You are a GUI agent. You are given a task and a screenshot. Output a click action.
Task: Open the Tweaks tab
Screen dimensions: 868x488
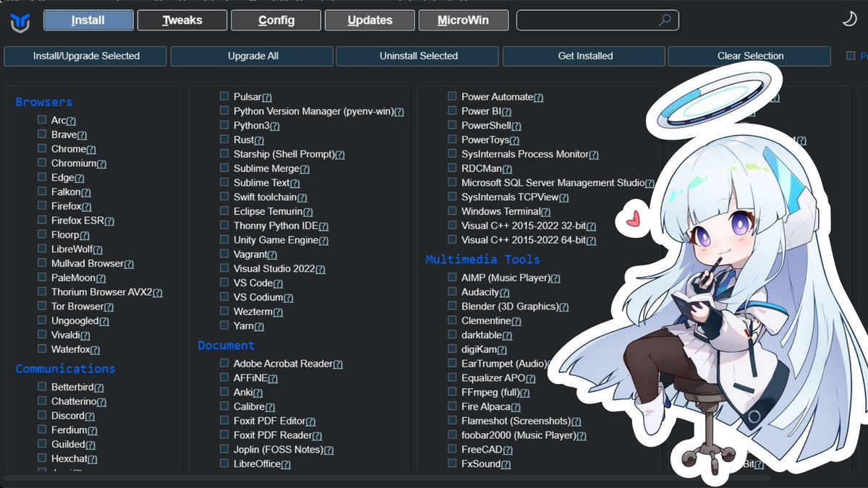(x=182, y=20)
